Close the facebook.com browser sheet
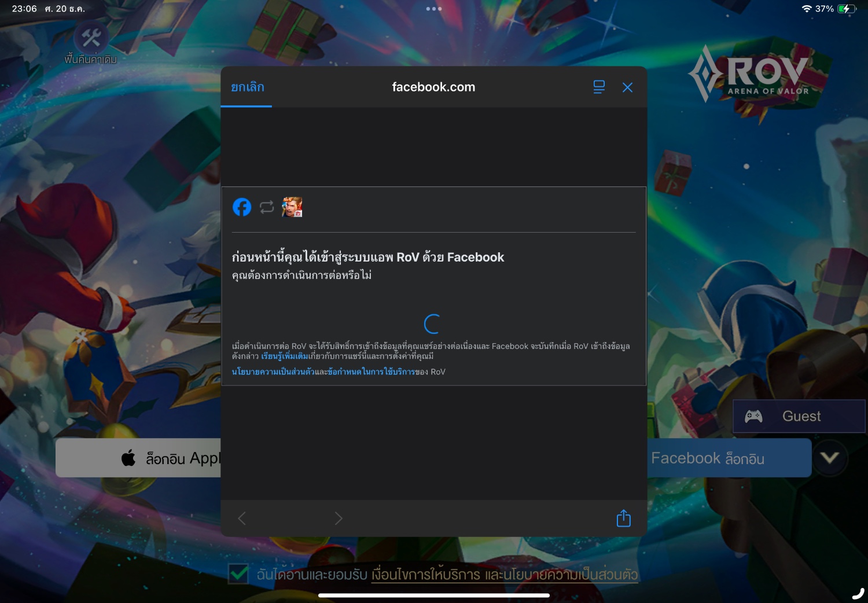The width and height of the screenshot is (868, 603). tap(627, 87)
